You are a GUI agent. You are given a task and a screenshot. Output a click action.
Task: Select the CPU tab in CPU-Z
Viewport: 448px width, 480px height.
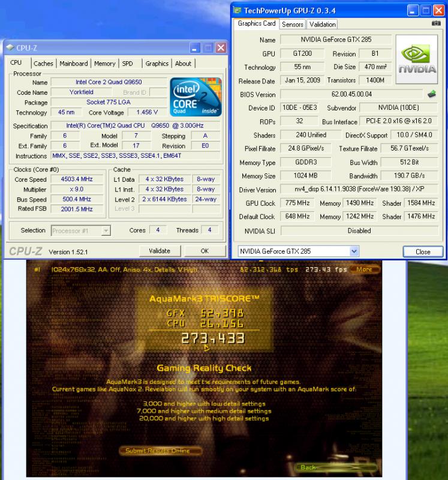pyautogui.click(x=16, y=63)
